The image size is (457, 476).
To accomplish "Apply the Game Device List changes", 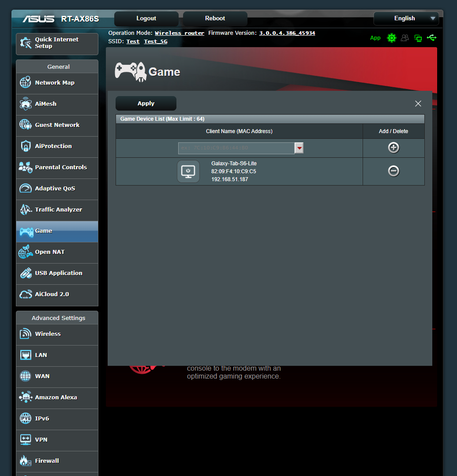I will click(x=146, y=103).
